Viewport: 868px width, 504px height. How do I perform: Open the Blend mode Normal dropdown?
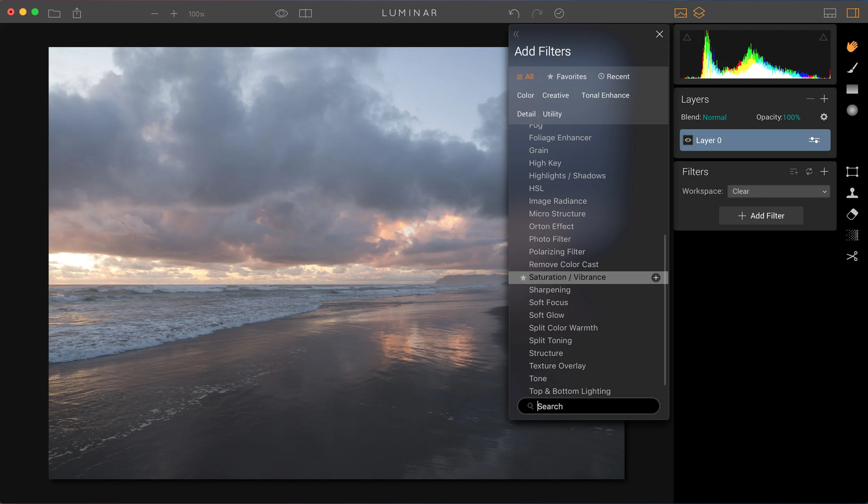[714, 117]
